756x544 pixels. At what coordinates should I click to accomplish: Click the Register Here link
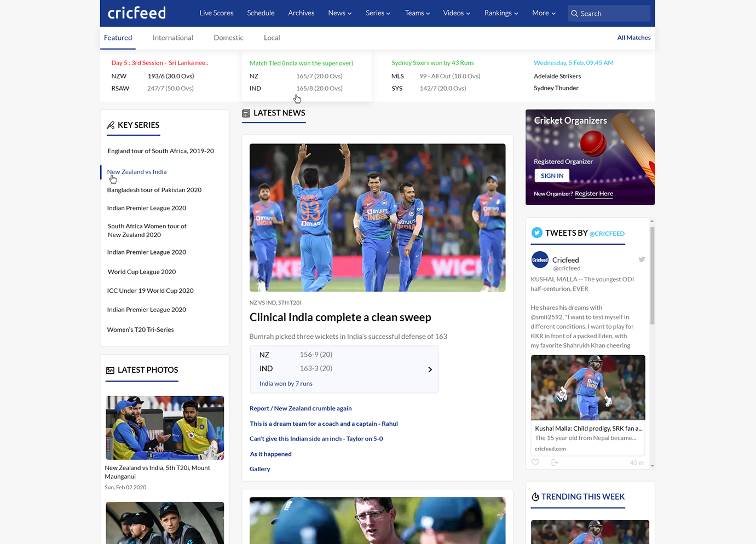pyautogui.click(x=594, y=194)
